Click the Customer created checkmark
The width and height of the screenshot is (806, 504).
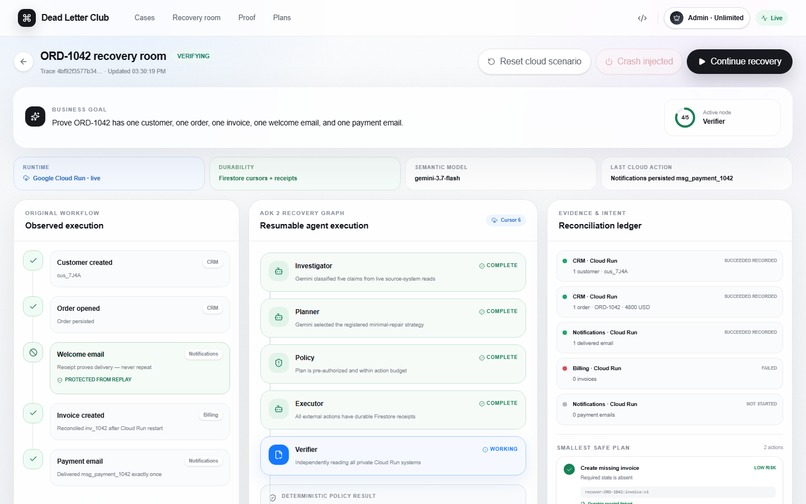(x=33, y=260)
